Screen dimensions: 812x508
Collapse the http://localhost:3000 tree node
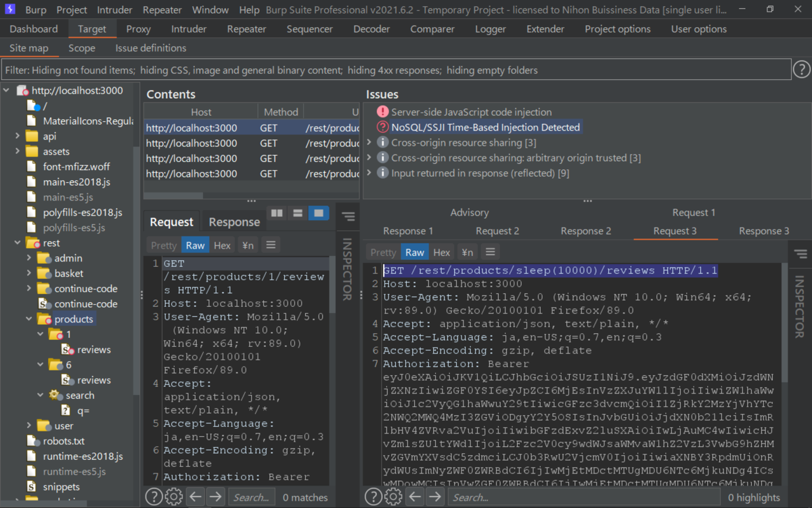(x=7, y=90)
